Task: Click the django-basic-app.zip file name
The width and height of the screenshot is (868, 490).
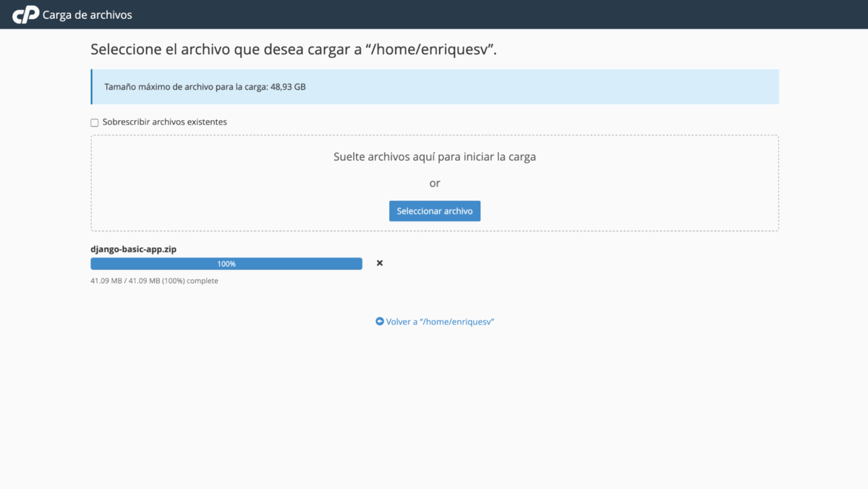Action: click(133, 249)
